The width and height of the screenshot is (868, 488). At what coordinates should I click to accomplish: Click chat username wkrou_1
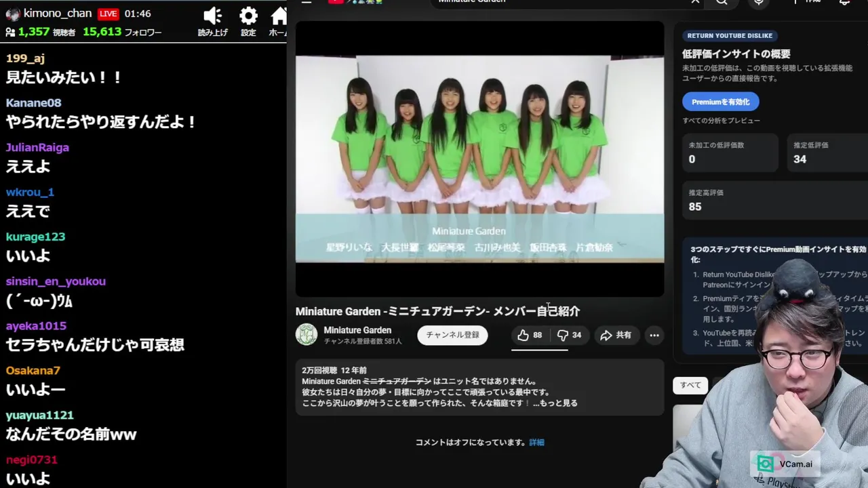[x=30, y=192]
